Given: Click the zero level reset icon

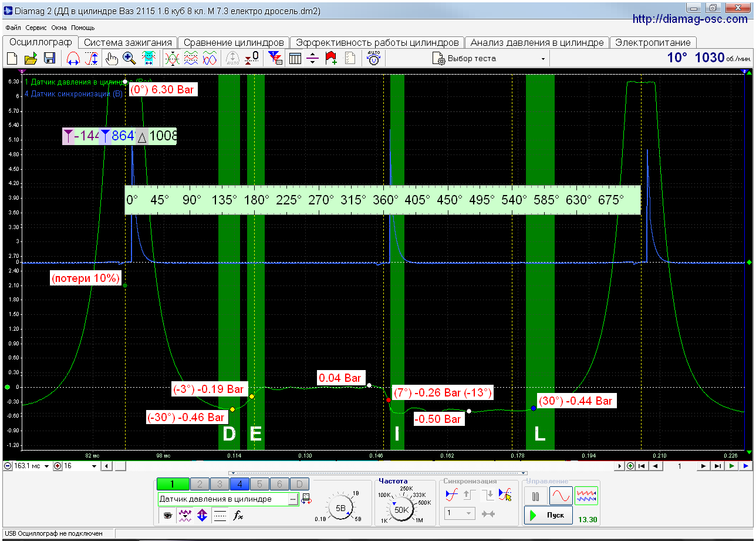Looking at the screenshot, I should click(x=252, y=58).
